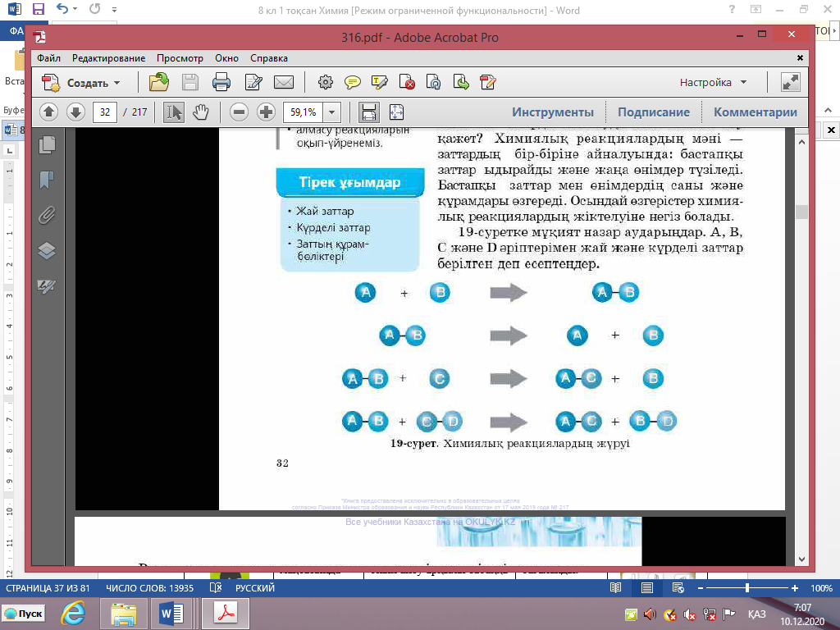Click fit width scrolling mode icon
Image resolution: width=840 pixels, height=630 pixels.
[x=368, y=112]
